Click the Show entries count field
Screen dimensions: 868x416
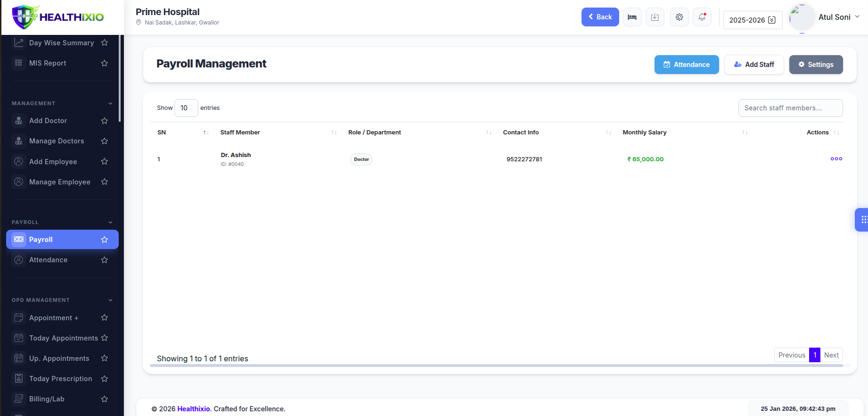pos(186,108)
